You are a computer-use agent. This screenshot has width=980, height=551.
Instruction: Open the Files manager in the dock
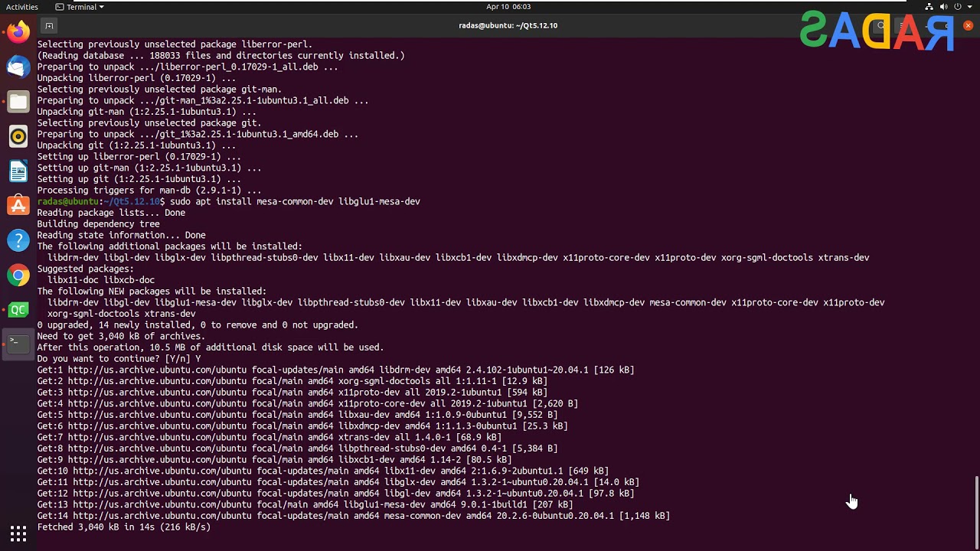pos(18,102)
